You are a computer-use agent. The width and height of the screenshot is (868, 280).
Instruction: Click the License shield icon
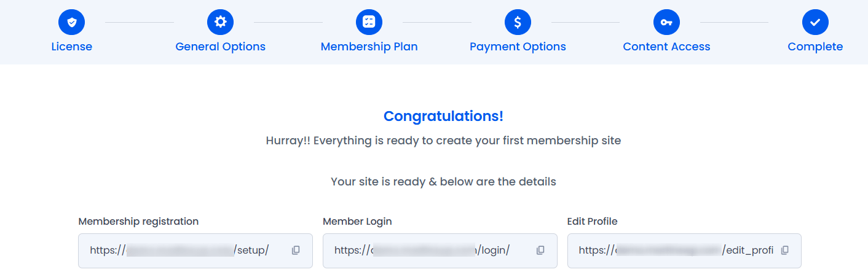tap(72, 22)
